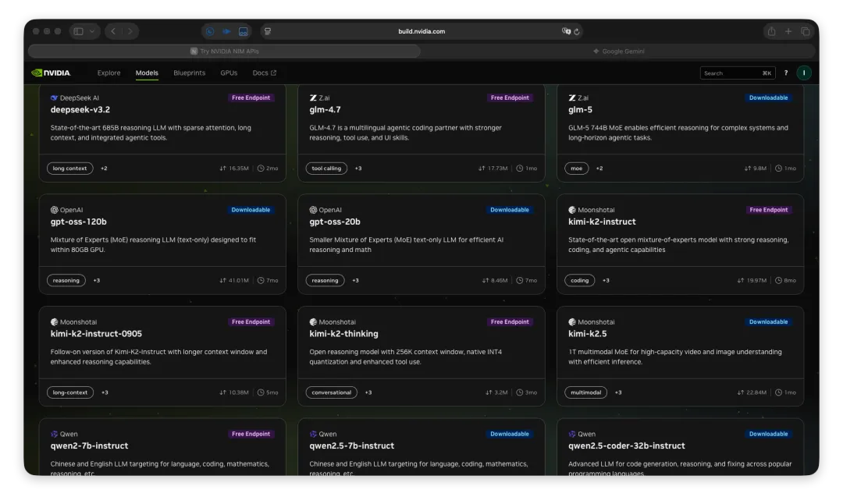Screen dimensions: 843x504
Task: Expand the +3 tags on glm-4.7
Action: 358,169
